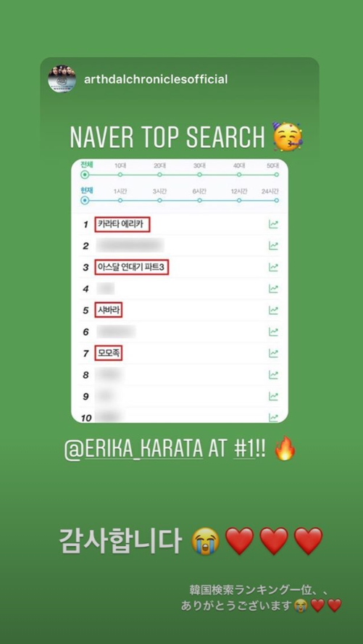This screenshot has width=363, height=644.
Task: Tap the #1 hashtag
Action: (245, 450)
